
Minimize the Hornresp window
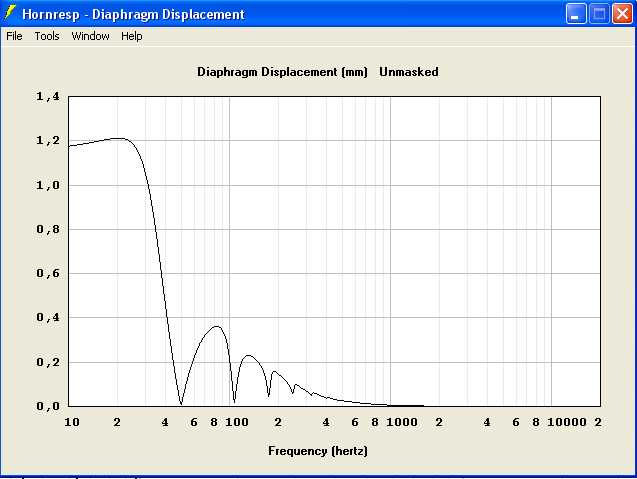point(576,14)
